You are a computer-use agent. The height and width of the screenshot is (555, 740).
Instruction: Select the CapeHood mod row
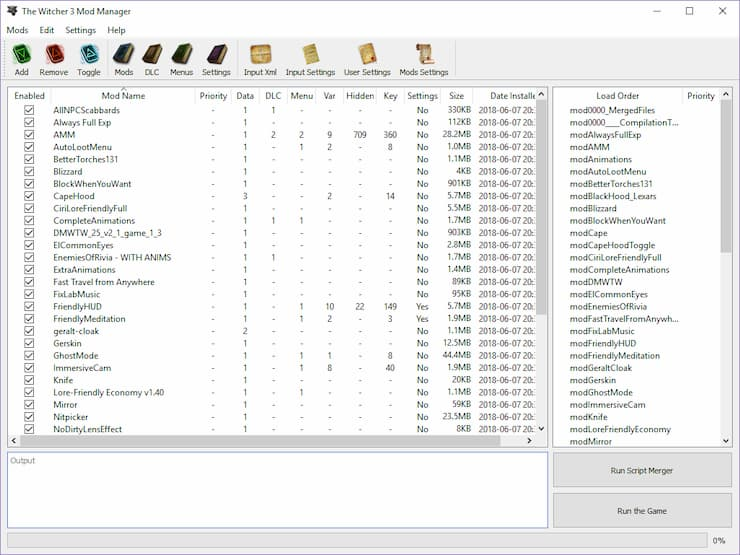(272, 196)
